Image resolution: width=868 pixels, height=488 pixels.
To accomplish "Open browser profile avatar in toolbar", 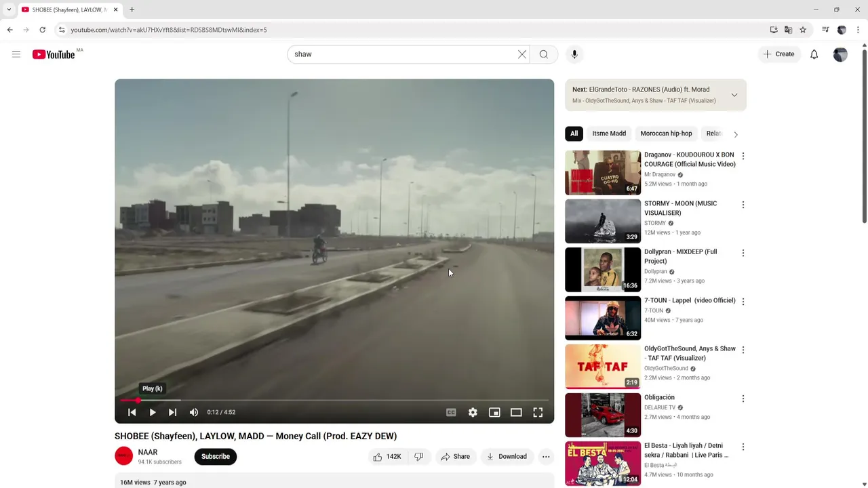I will 842,30.
